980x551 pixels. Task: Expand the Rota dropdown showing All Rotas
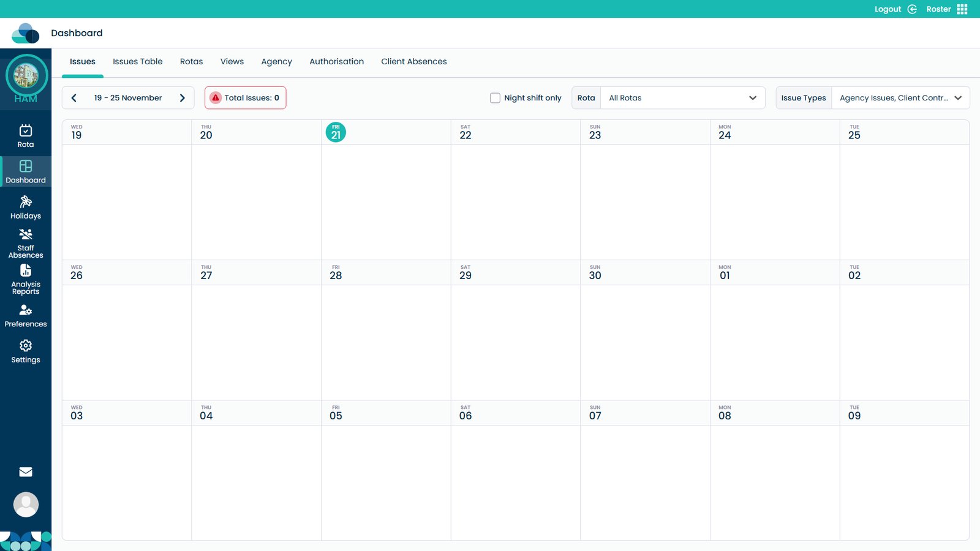[x=682, y=98]
